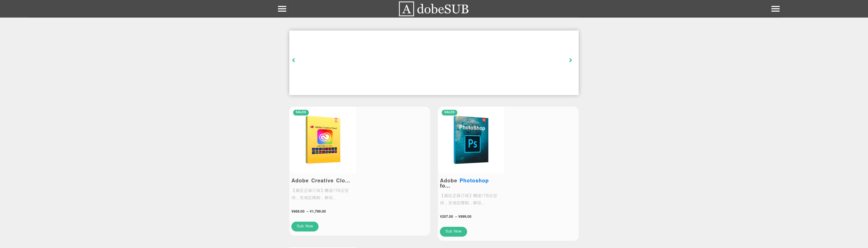
Task: Click the AdobeSUB logo
Action: [434, 9]
